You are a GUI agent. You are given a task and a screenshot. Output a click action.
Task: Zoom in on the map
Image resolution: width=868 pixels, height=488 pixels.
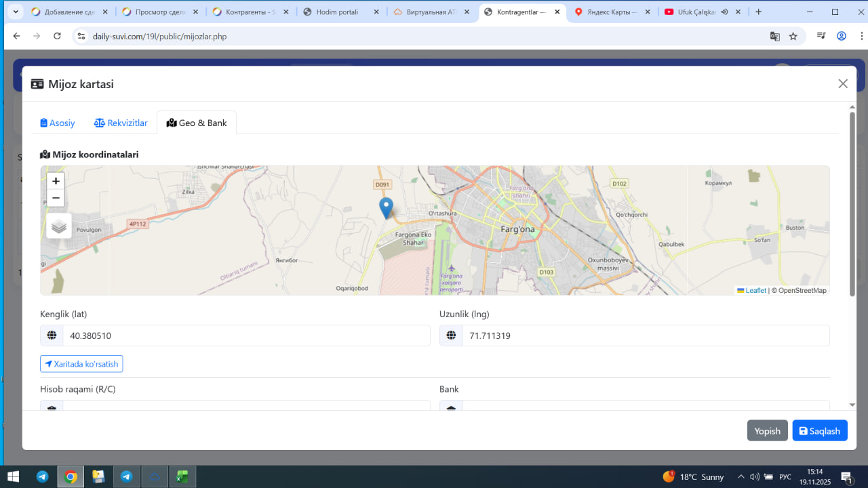pyautogui.click(x=56, y=181)
